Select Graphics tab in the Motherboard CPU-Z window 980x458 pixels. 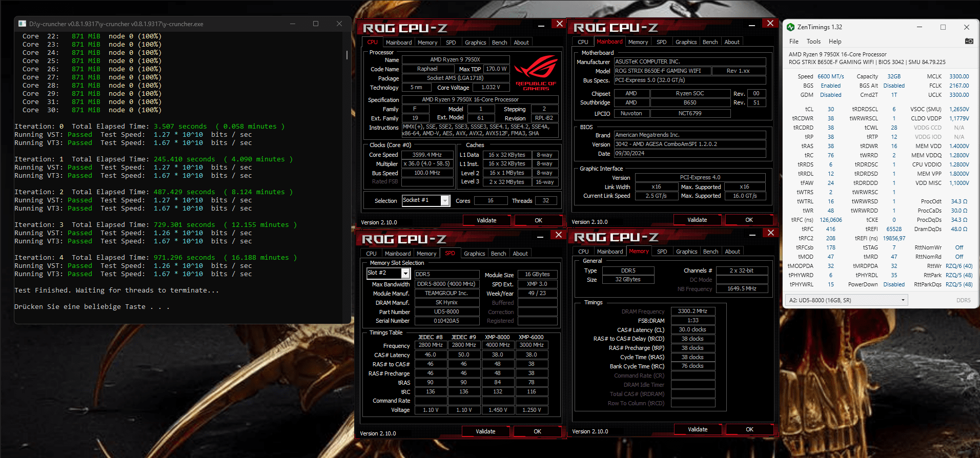click(x=686, y=42)
